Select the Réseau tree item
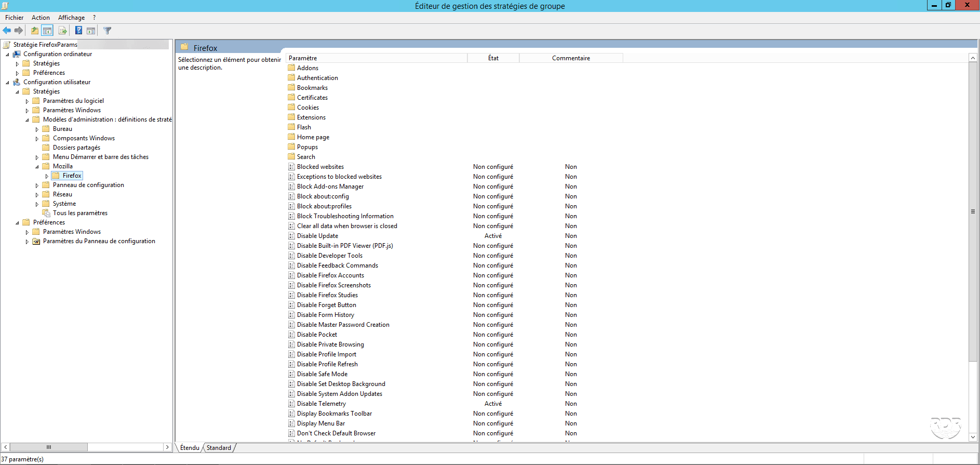The width and height of the screenshot is (980, 465). coord(62,194)
